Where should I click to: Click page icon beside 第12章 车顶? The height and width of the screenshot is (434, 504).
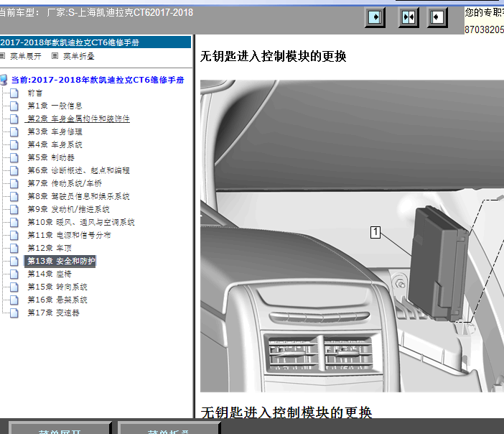pos(14,248)
